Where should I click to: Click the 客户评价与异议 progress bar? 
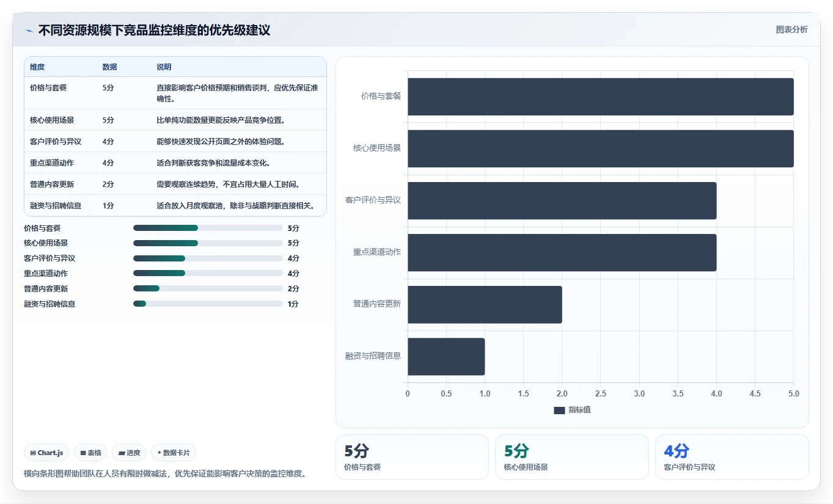208,258
